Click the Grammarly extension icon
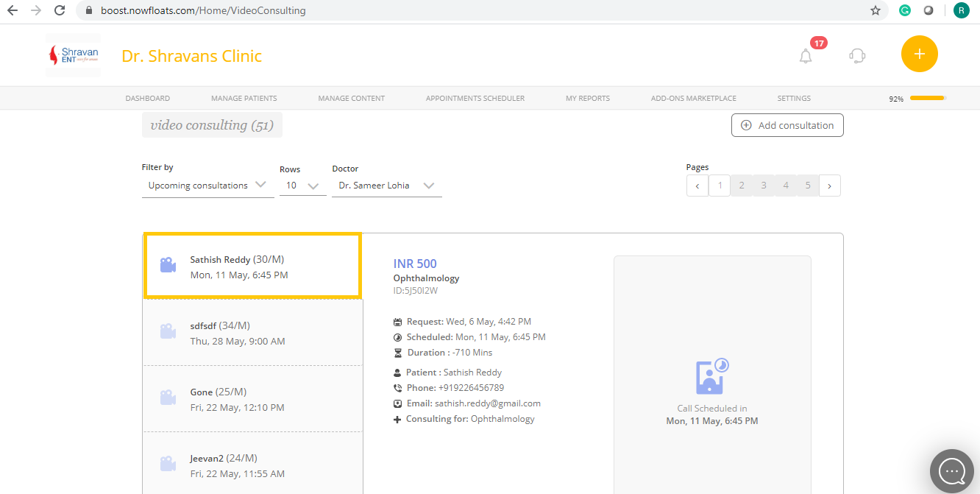The height and width of the screenshot is (494, 980). (904, 10)
